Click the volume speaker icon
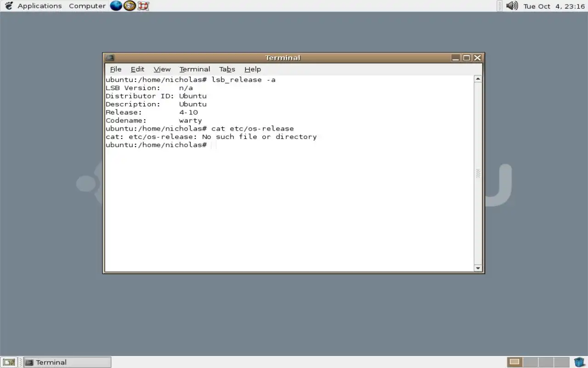588x368 pixels. click(512, 6)
